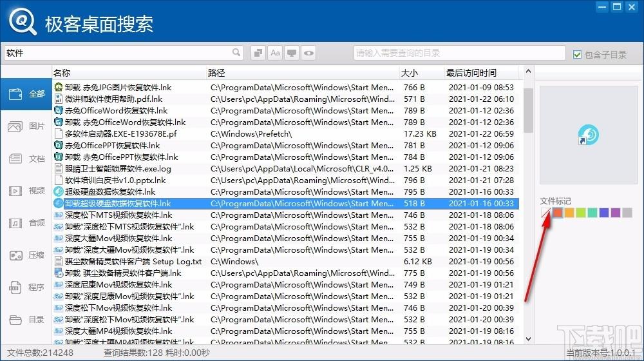Click the file preview thumbnail icon
The height and width of the screenshot is (361, 644).
589,135
